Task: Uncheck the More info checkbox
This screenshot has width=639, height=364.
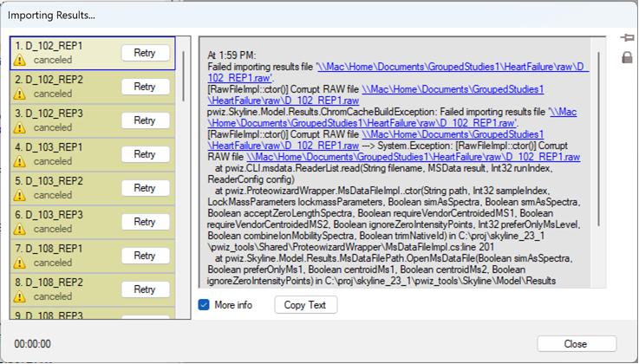Action: click(x=204, y=305)
